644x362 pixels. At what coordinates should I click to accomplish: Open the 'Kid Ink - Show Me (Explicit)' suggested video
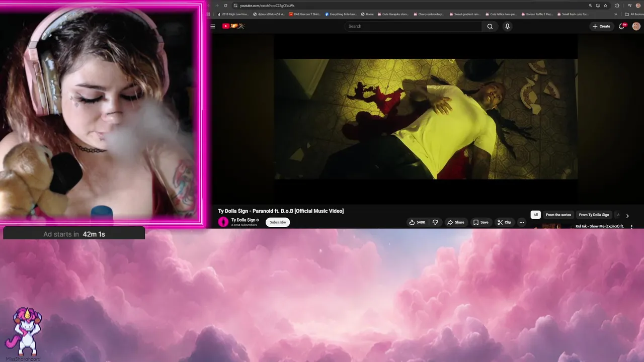pyautogui.click(x=599, y=226)
